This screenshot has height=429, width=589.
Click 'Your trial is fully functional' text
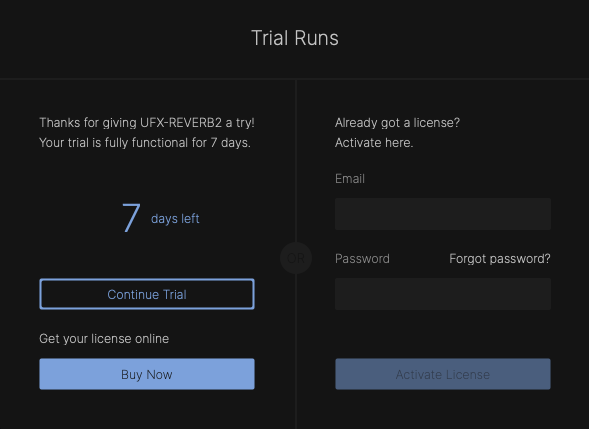click(x=114, y=143)
